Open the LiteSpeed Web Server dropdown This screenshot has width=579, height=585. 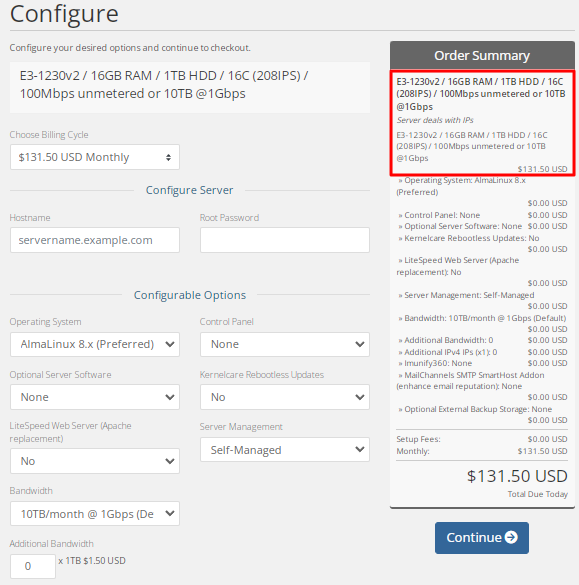click(95, 461)
